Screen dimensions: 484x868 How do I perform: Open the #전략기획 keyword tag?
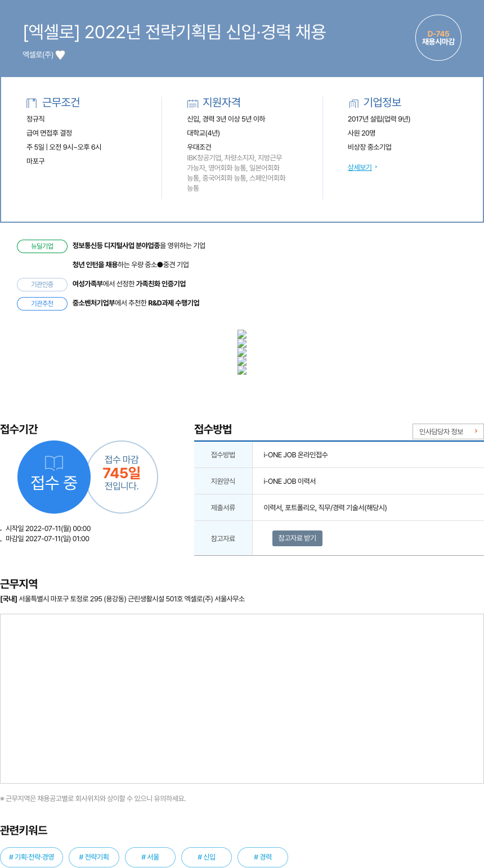(94, 857)
